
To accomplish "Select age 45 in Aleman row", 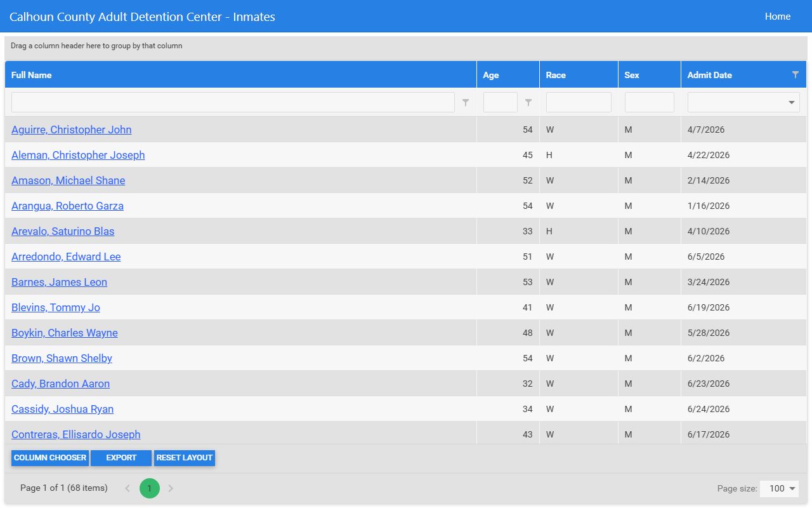I will click(x=508, y=155).
